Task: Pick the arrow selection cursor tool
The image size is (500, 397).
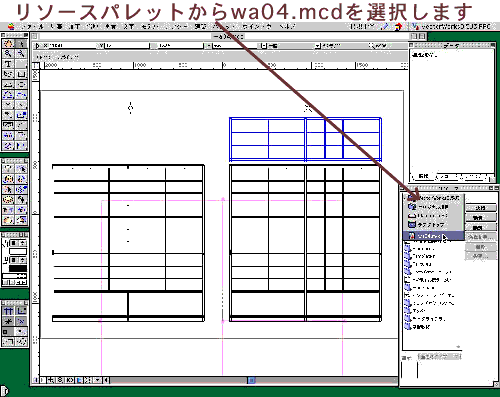Action: pos(21,43)
